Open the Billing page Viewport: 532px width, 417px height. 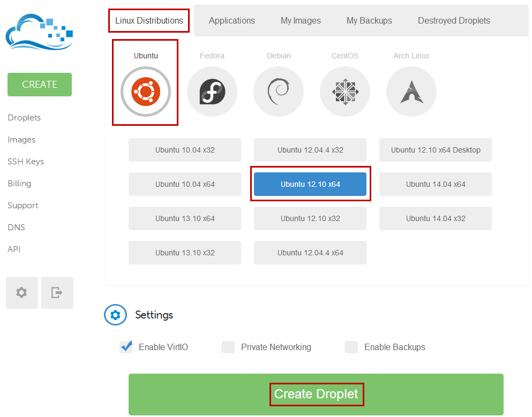click(x=19, y=184)
